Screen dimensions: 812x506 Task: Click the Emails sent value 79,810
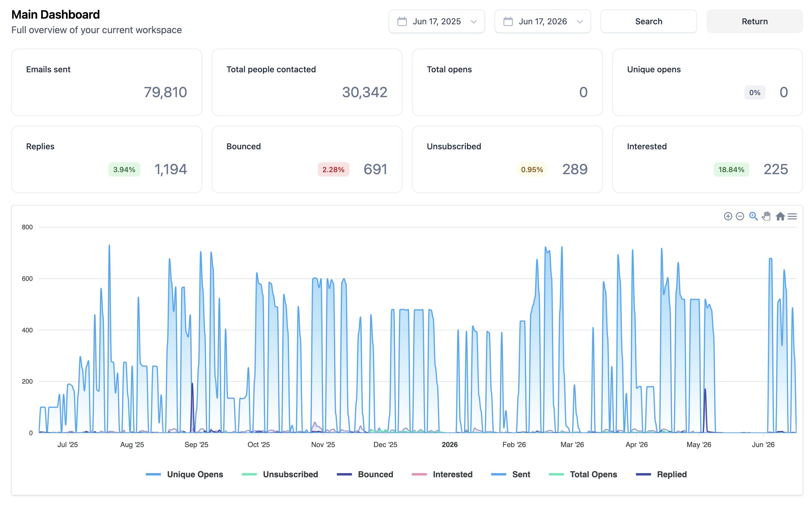coord(165,92)
